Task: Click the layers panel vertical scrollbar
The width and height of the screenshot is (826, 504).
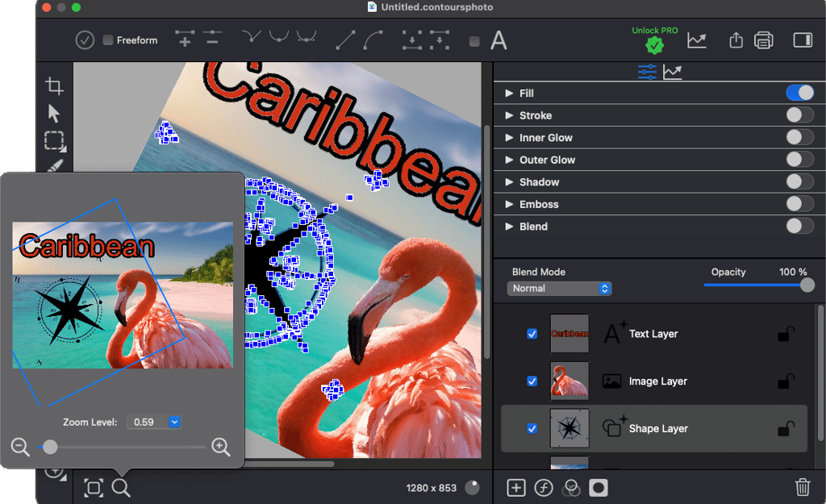Action: (x=820, y=373)
